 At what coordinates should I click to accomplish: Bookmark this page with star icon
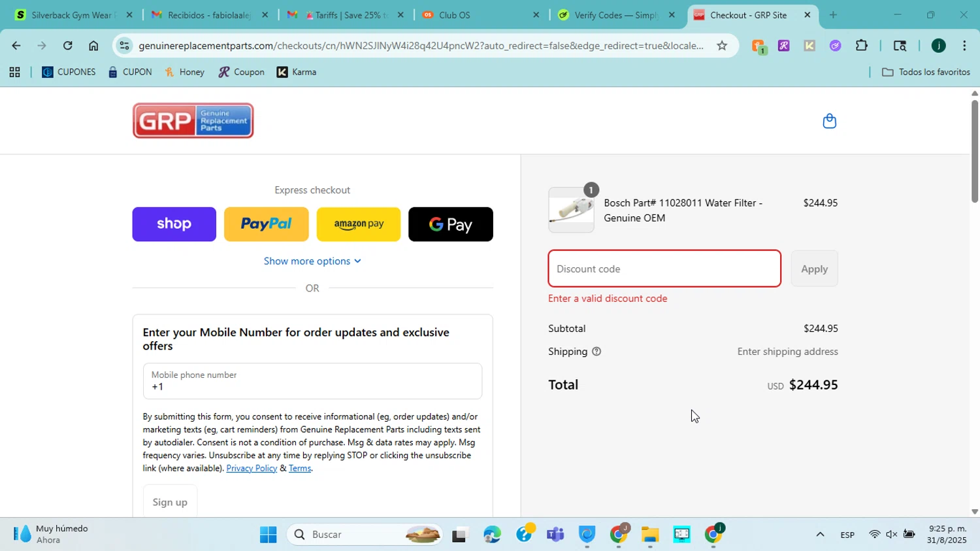tap(722, 46)
